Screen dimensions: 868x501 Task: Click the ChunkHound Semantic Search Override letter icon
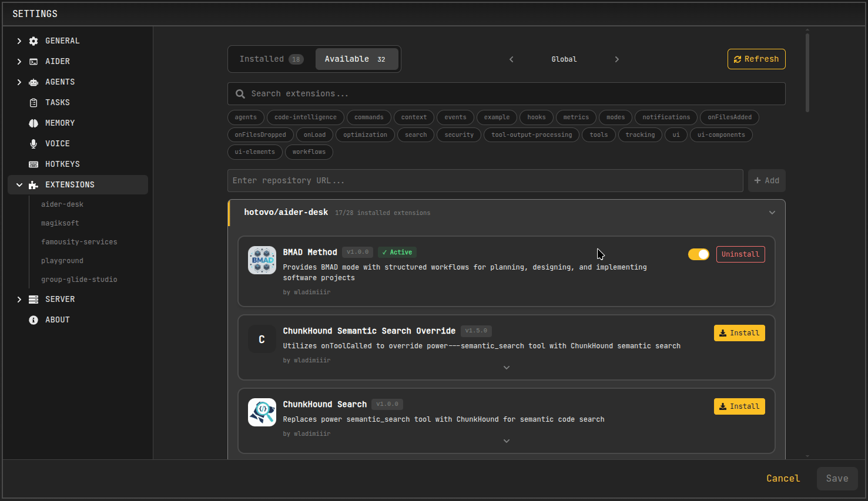point(262,339)
